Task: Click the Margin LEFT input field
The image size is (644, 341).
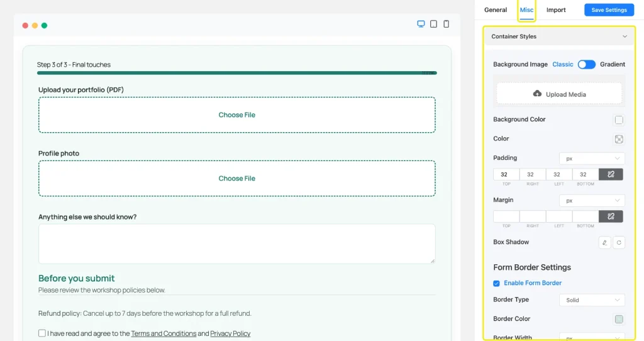Action: [559, 216]
